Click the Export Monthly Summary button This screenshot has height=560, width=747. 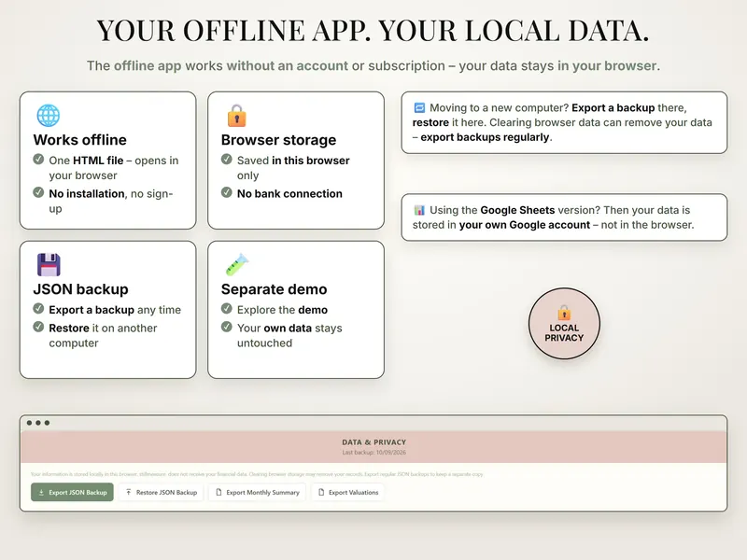tap(258, 493)
